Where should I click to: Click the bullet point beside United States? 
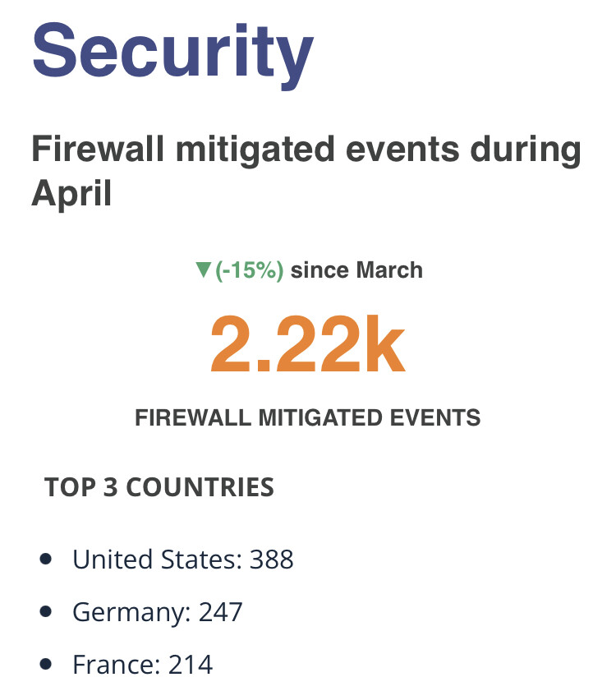click(x=47, y=559)
